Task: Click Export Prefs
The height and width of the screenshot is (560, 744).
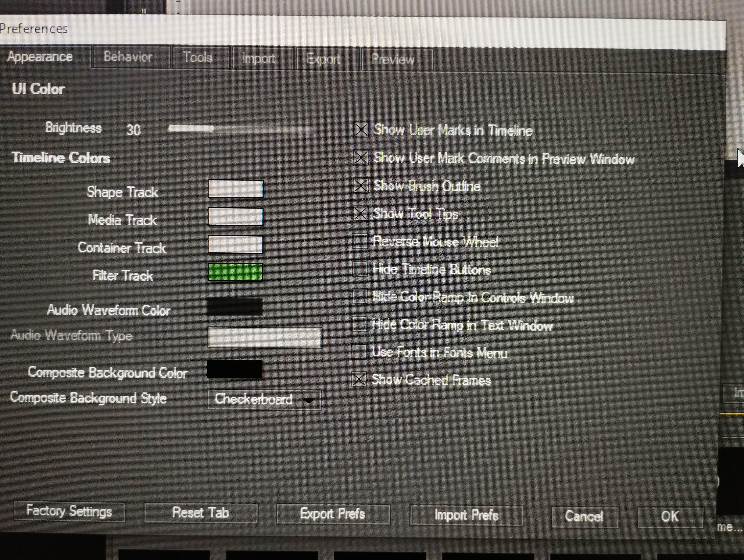Action: click(x=333, y=514)
